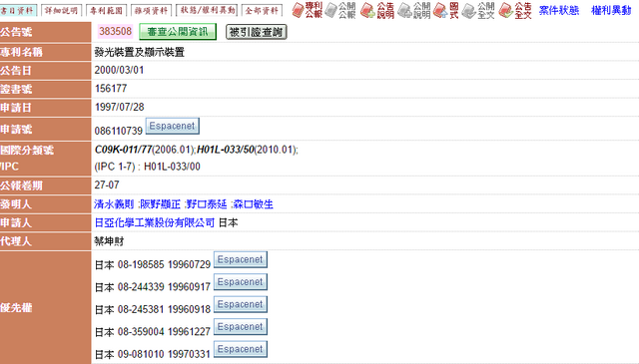This screenshot has height=364, width=639.
Task: Click the greyed 公開說明 icon
Action: click(x=414, y=10)
